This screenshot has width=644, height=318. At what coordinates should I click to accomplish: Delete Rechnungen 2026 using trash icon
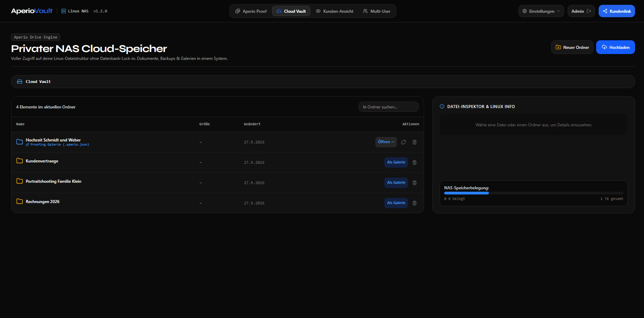[x=415, y=203]
